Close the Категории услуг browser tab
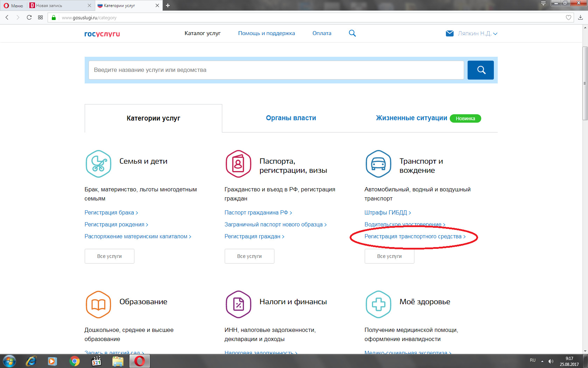This screenshot has width=588, height=368. coord(157,6)
